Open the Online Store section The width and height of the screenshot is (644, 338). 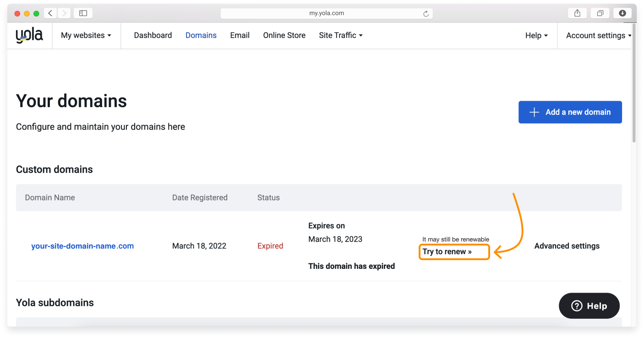point(284,35)
